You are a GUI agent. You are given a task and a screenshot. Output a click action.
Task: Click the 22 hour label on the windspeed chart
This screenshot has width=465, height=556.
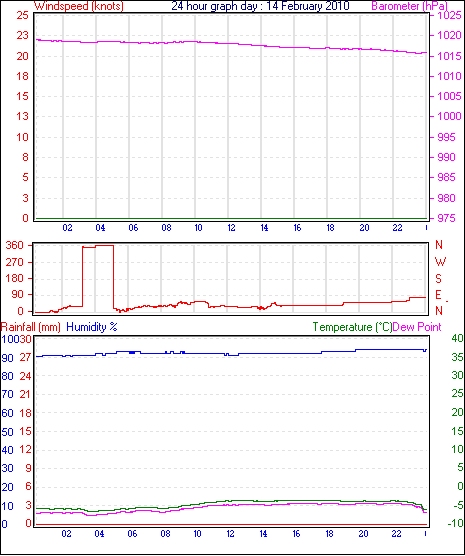(x=397, y=228)
